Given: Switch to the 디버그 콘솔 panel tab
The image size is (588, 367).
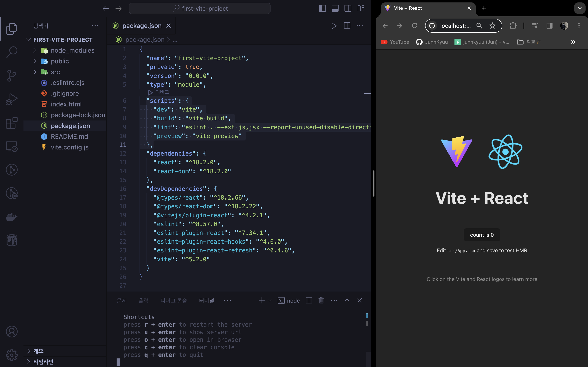Looking at the screenshot, I should coord(174,301).
